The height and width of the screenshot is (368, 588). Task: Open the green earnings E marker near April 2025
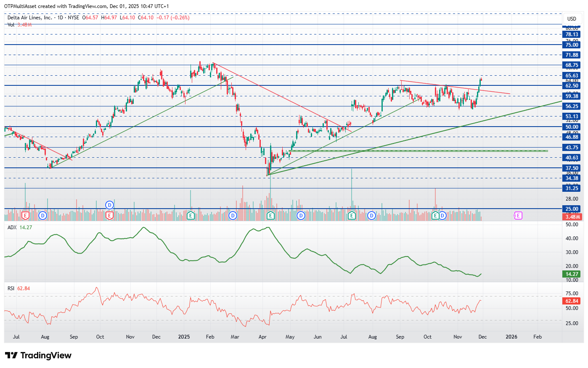click(270, 216)
